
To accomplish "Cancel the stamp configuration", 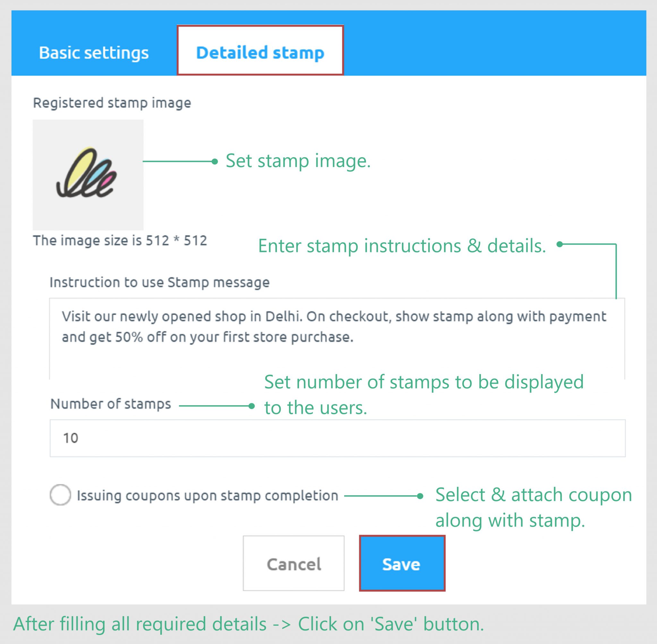I will [294, 563].
